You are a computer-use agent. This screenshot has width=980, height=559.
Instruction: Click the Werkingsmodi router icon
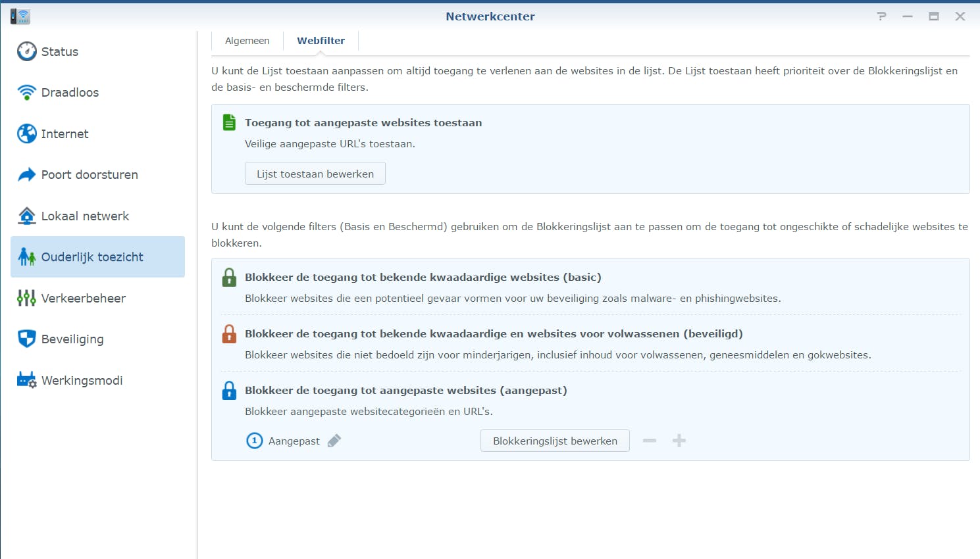click(27, 380)
